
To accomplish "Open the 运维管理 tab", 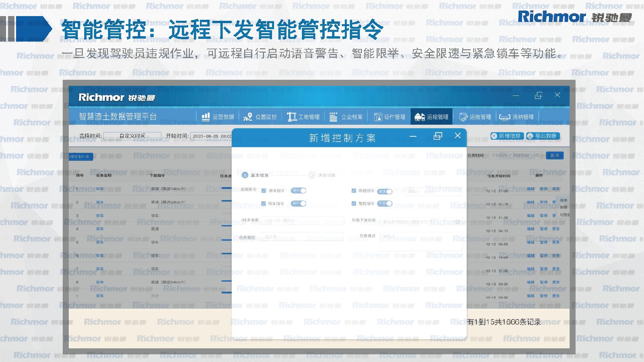I will tap(475, 117).
